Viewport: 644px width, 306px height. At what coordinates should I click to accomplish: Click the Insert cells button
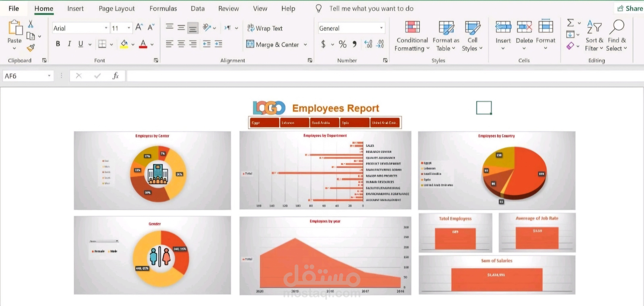pyautogui.click(x=503, y=35)
